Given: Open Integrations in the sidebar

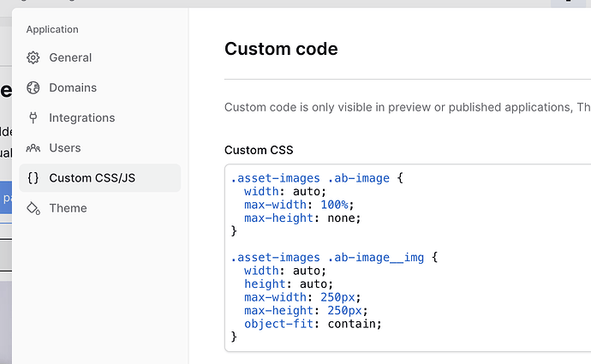Looking at the screenshot, I should [100, 118].
